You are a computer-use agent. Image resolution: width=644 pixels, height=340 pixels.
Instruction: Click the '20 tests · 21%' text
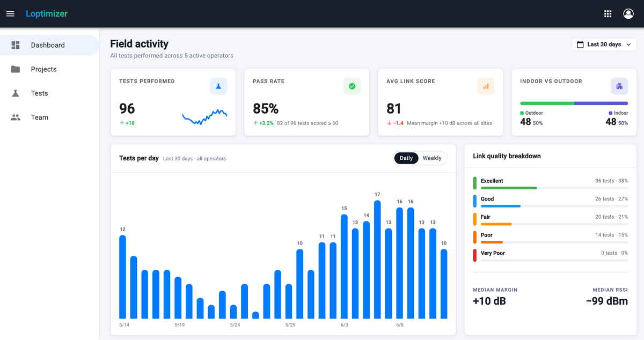[x=611, y=217]
